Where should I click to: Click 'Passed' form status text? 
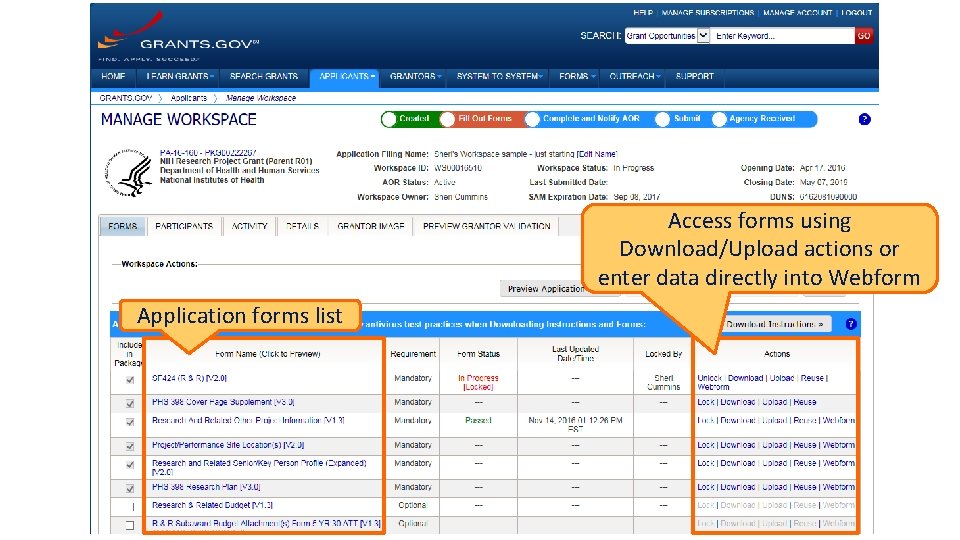coord(478,421)
